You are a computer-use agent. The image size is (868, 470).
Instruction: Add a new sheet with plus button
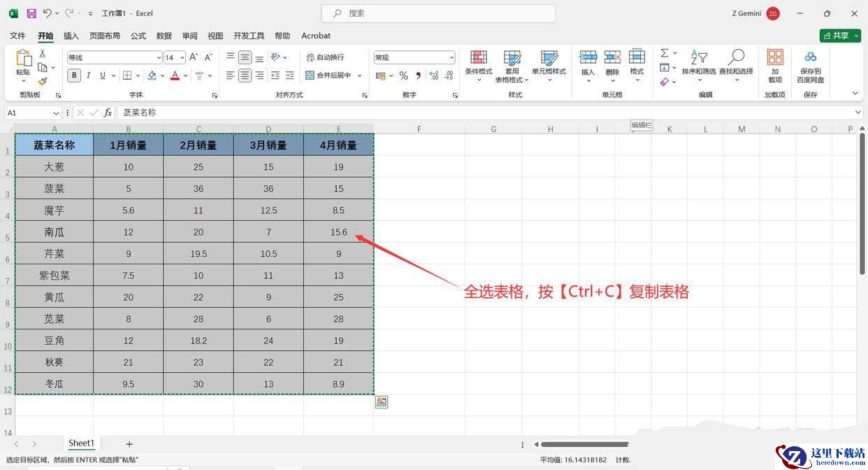pos(129,444)
